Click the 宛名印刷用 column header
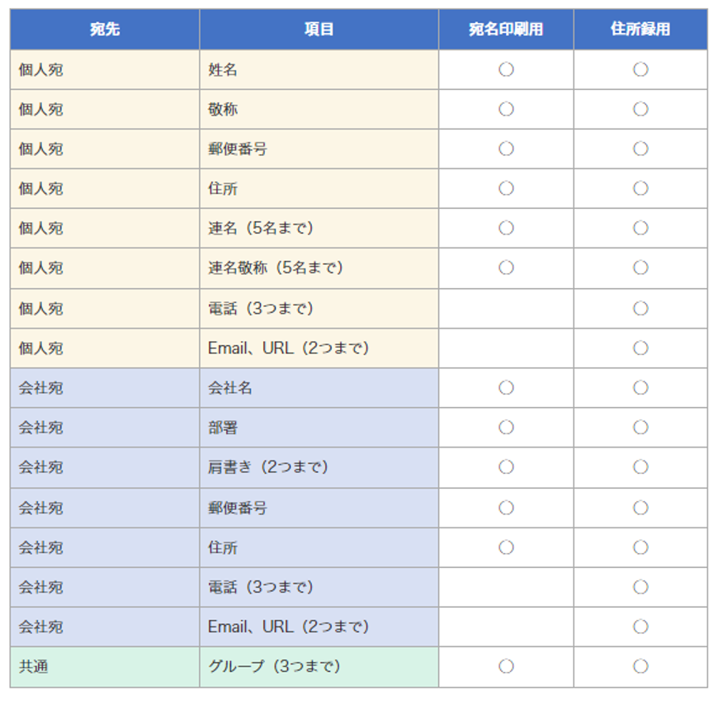Viewport: 728px width, 705px height. 506,29
